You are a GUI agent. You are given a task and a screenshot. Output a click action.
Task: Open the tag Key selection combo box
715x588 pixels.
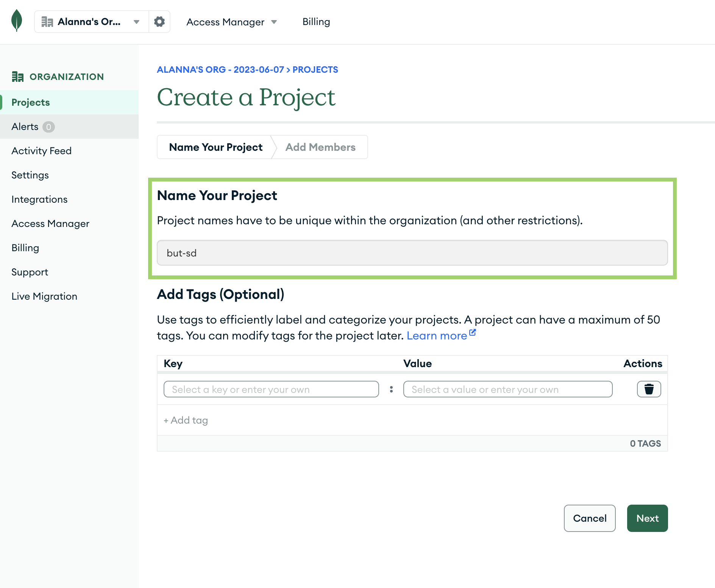(x=271, y=389)
